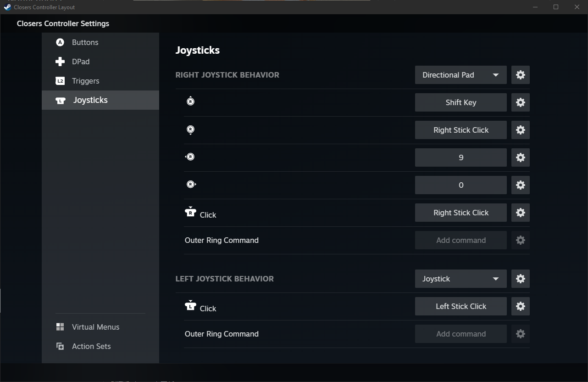Switch to the Buttons section

(x=85, y=42)
